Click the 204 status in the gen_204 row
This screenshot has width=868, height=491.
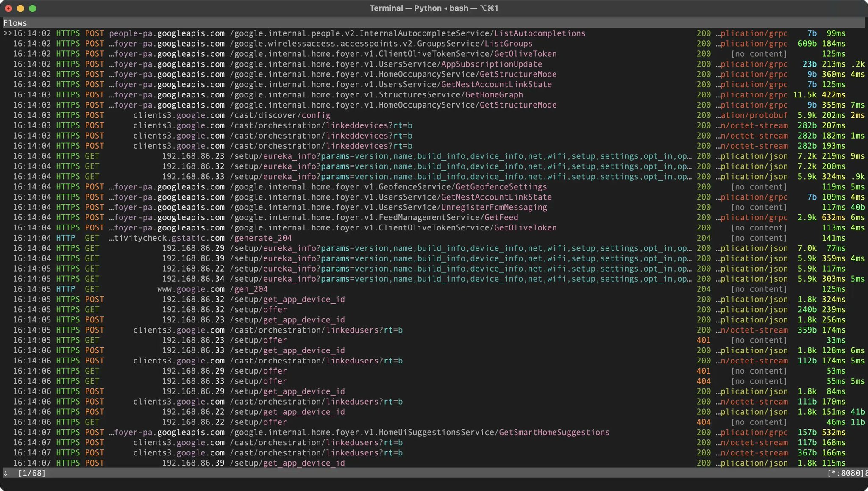[704, 289]
